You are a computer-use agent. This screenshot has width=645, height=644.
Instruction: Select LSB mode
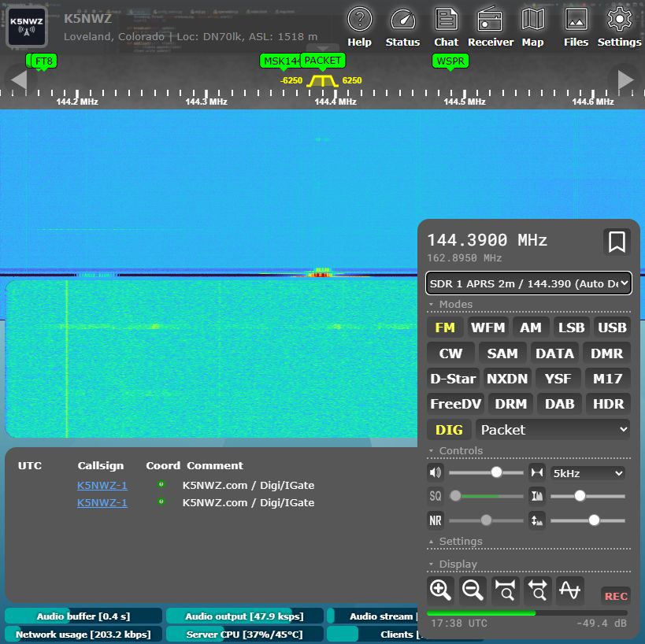pos(572,328)
